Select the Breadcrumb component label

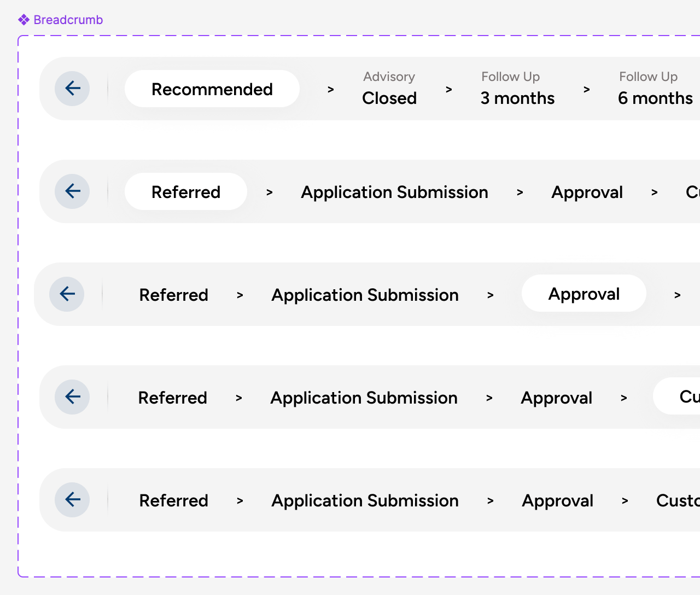(61, 20)
